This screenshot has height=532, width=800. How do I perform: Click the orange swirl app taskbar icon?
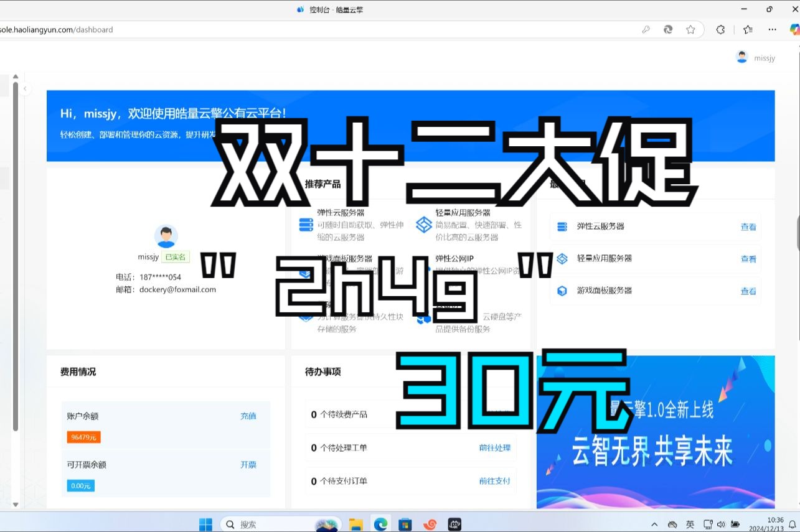tap(430, 525)
